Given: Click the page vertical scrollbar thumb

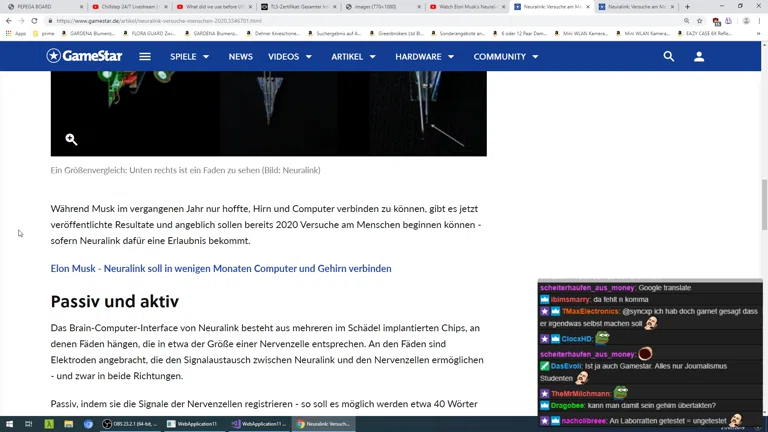Looking at the screenshot, I should [764, 204].
